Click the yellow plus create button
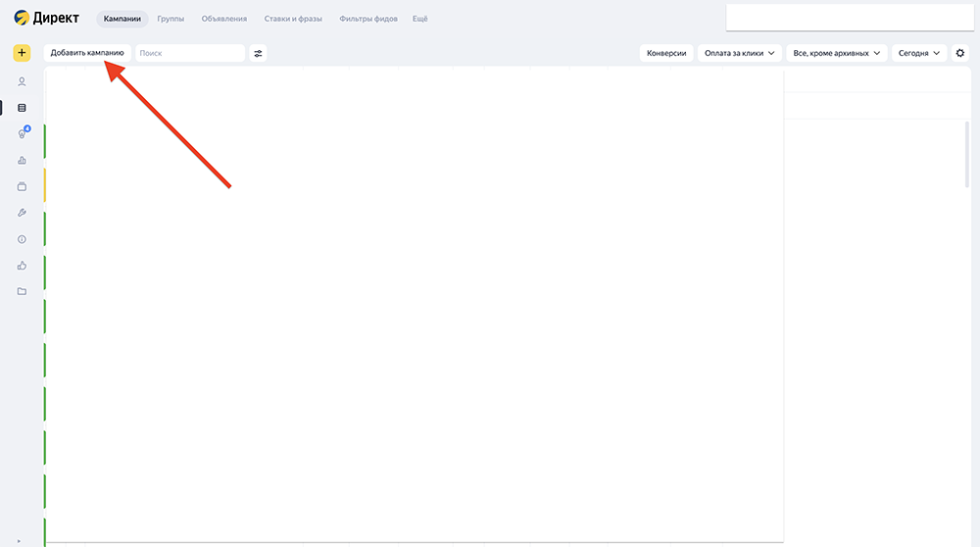The width and height of the screenshot is (980, 547). pyautogui.click(x=22, y=53)
